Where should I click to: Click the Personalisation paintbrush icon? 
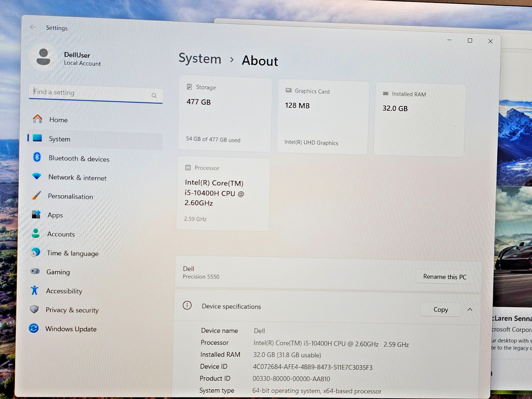click(36, 195)
